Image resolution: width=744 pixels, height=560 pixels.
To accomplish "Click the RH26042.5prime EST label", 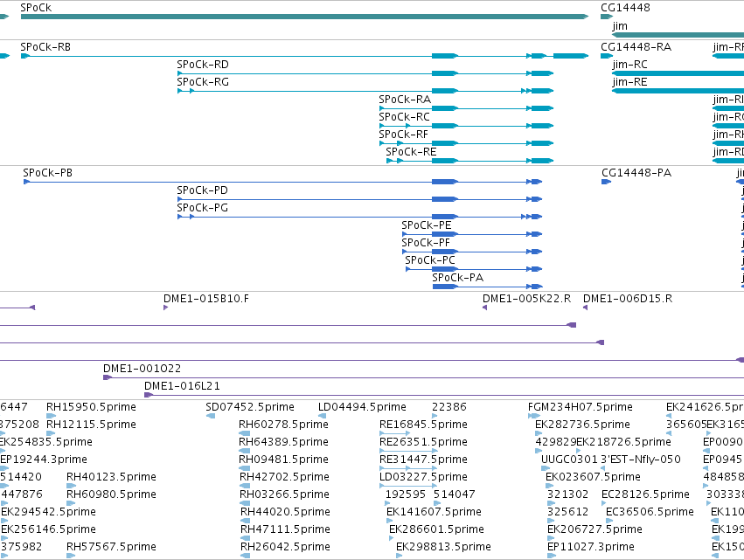I will (285, 547).
